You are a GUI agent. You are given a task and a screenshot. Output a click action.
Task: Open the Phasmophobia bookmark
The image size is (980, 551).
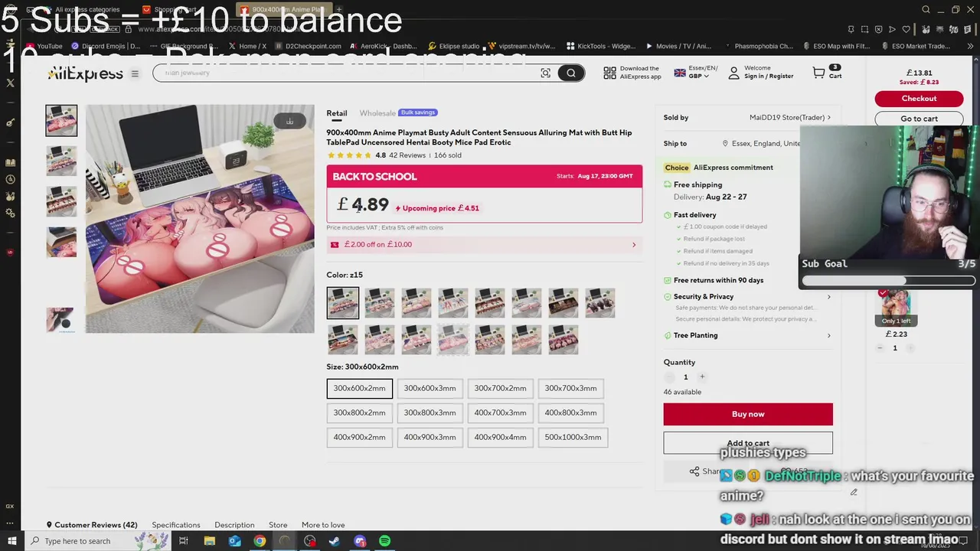click(x=758, y=46)
